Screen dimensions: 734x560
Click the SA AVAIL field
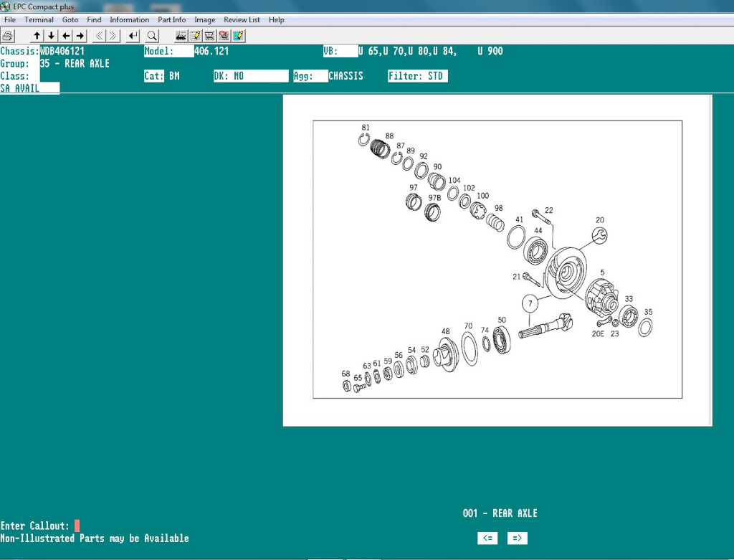pos(30,88)
